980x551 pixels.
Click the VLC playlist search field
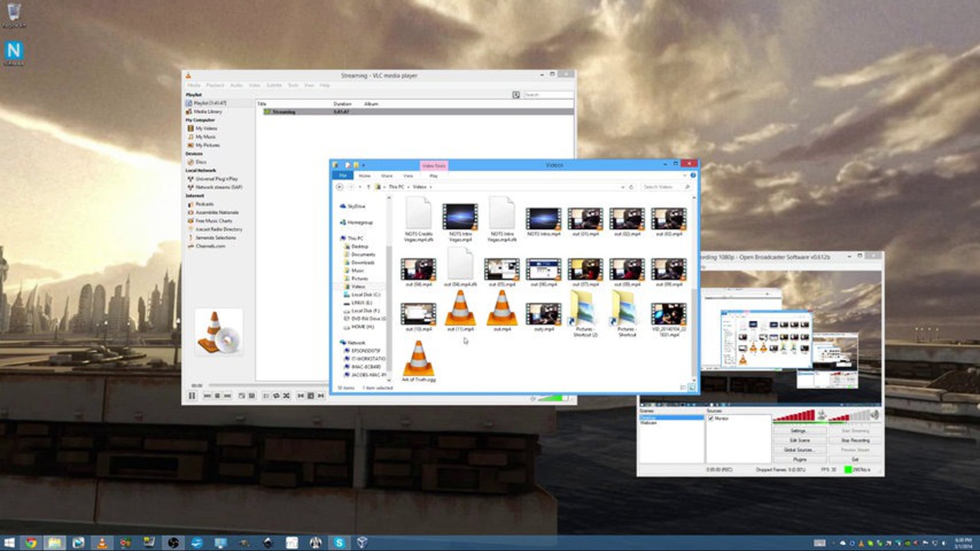[548, 95]
